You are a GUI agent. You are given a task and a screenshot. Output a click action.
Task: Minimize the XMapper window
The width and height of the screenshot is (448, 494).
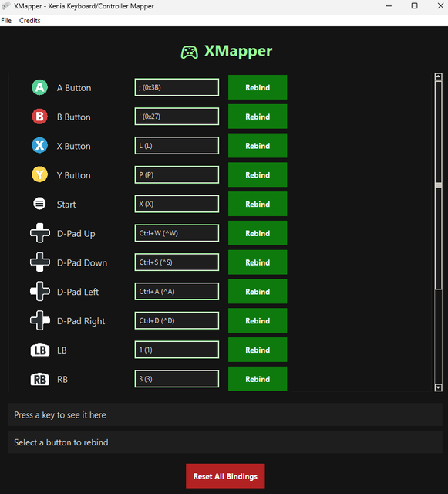tap(389, 6)
